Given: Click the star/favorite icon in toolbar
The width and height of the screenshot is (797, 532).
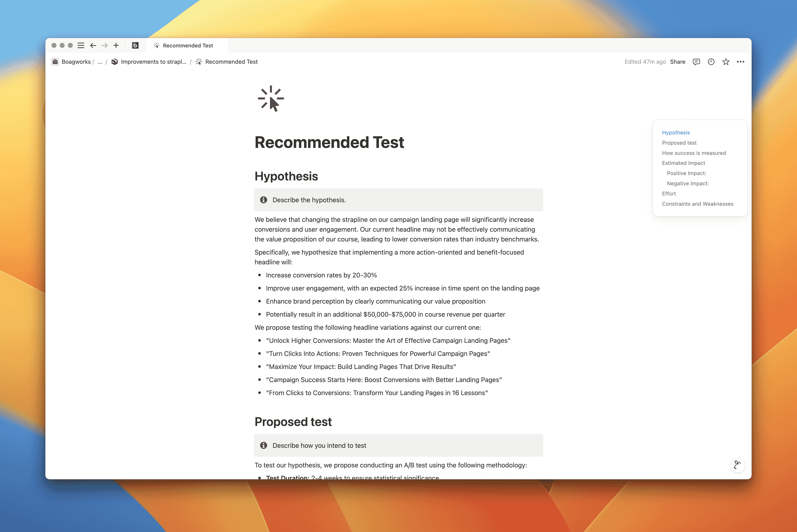Looking at the screenshot, I should 726,62.
